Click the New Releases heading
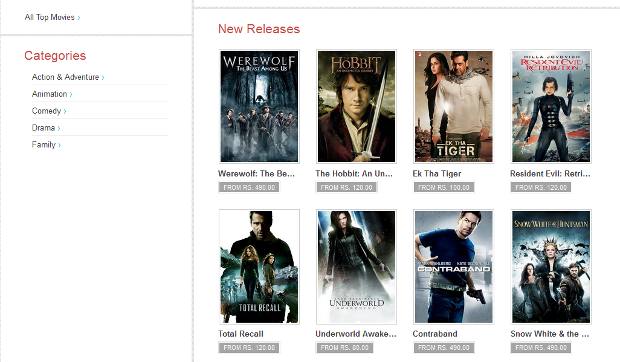620x362 pixels. coord(259,29)
